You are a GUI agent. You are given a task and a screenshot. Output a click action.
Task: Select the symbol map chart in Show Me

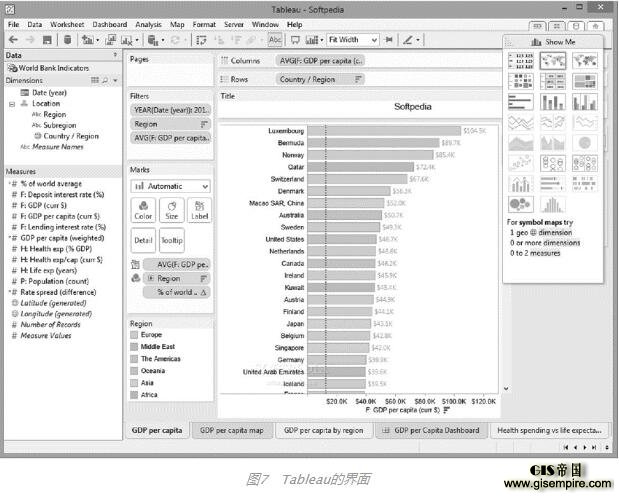click(553, 61)
